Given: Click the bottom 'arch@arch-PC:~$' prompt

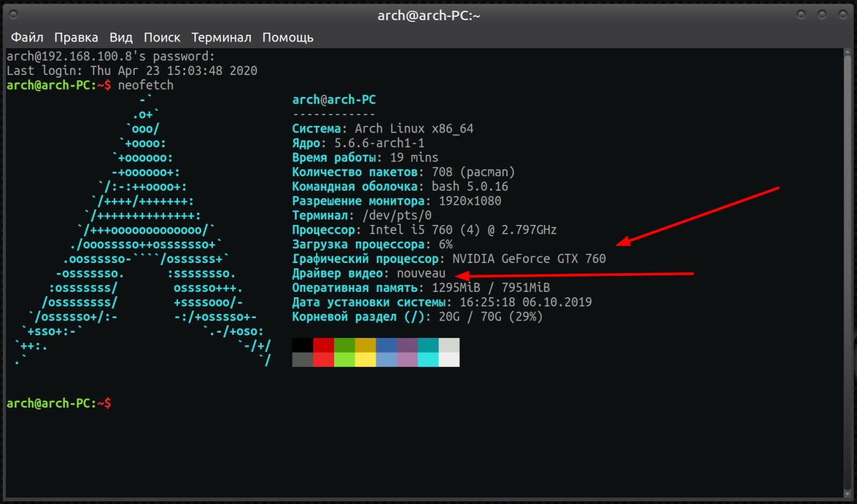Looking at the screenshot, I should [59, 404].
